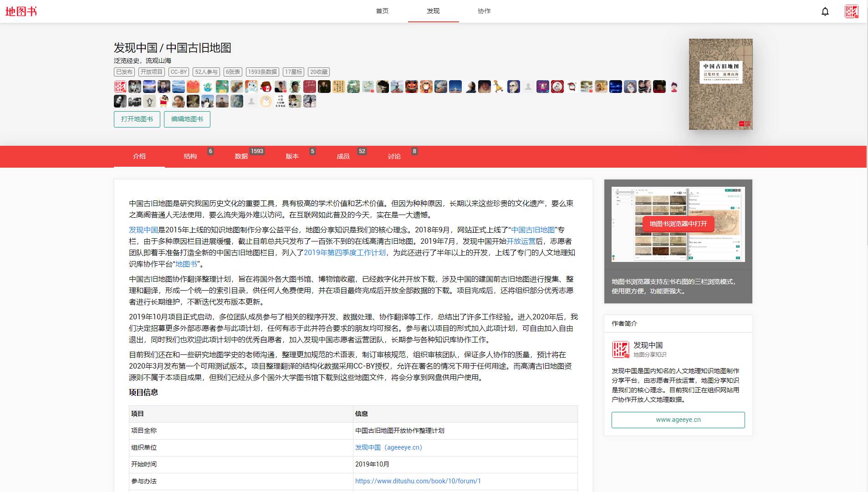Open the user profile avatar in header
The width and height of the screenshot is (868, 492).
tap(851, 11)
